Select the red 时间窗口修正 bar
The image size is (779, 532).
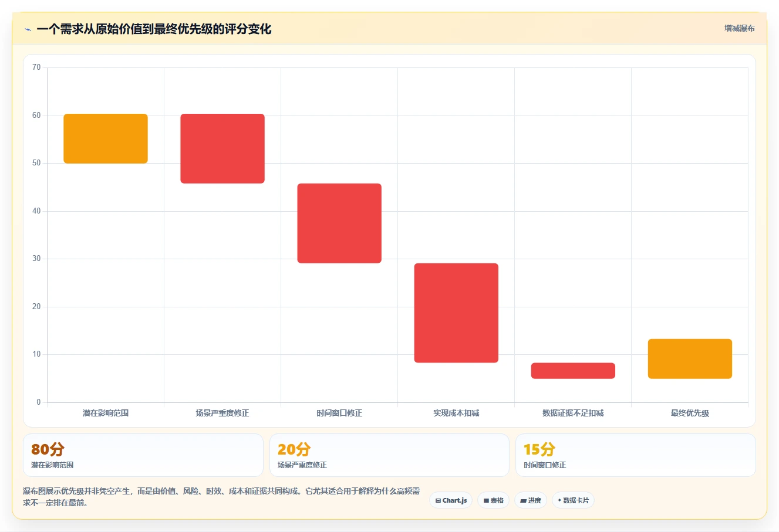point(339,223)
